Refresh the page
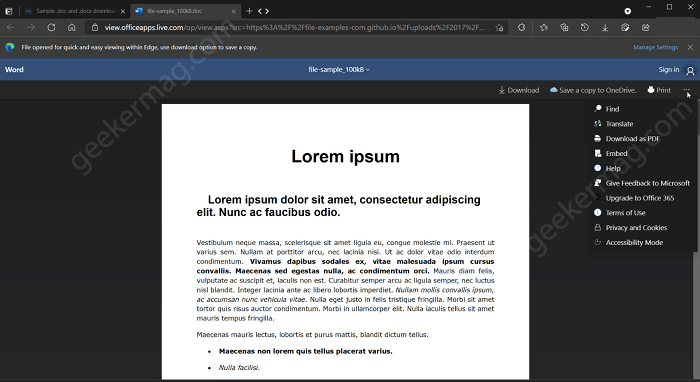This screenshot has width=700, height=382. (51, 28)
